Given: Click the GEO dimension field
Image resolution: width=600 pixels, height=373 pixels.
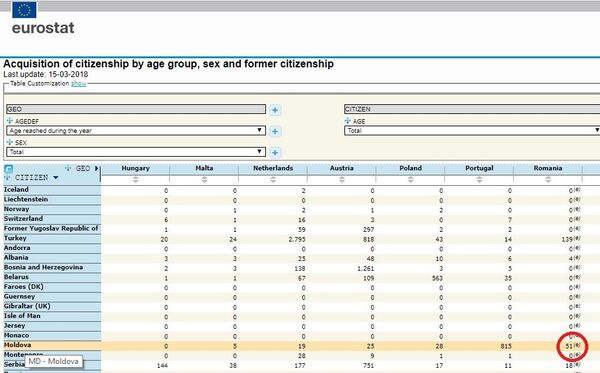Looking at the screenshot, I should [136, 109].
